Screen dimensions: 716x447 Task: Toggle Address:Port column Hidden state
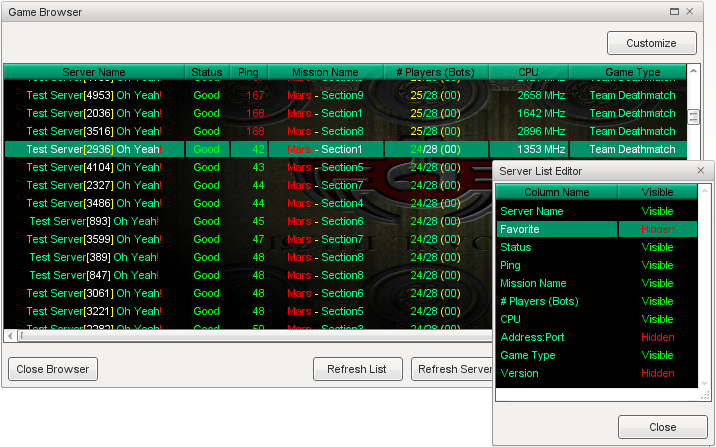click(657, 337)
